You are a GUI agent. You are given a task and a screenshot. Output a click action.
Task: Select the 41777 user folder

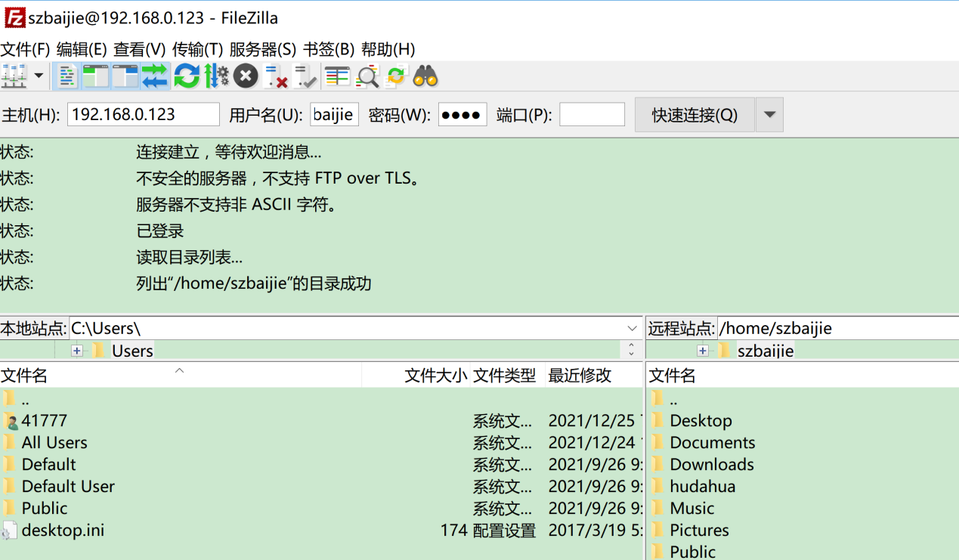(x=45, y=421)
